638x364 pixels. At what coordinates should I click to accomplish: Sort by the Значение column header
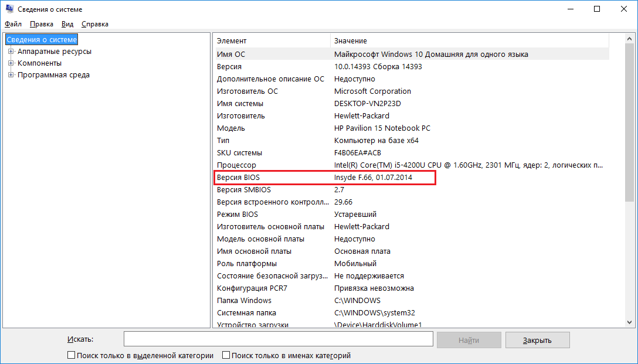point(469,41)
